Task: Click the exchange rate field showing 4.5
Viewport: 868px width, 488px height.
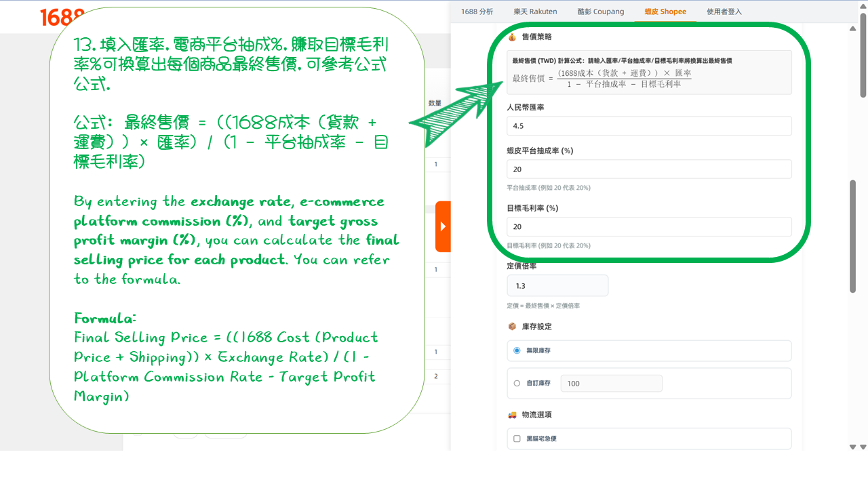Action: (x=649, y=125)
